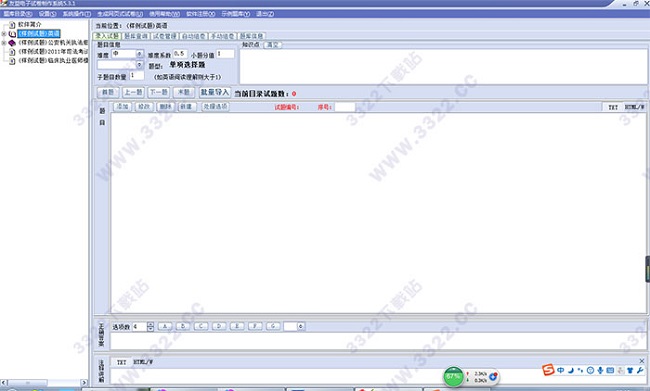Click the 删除 delete button

click(165, 107)
